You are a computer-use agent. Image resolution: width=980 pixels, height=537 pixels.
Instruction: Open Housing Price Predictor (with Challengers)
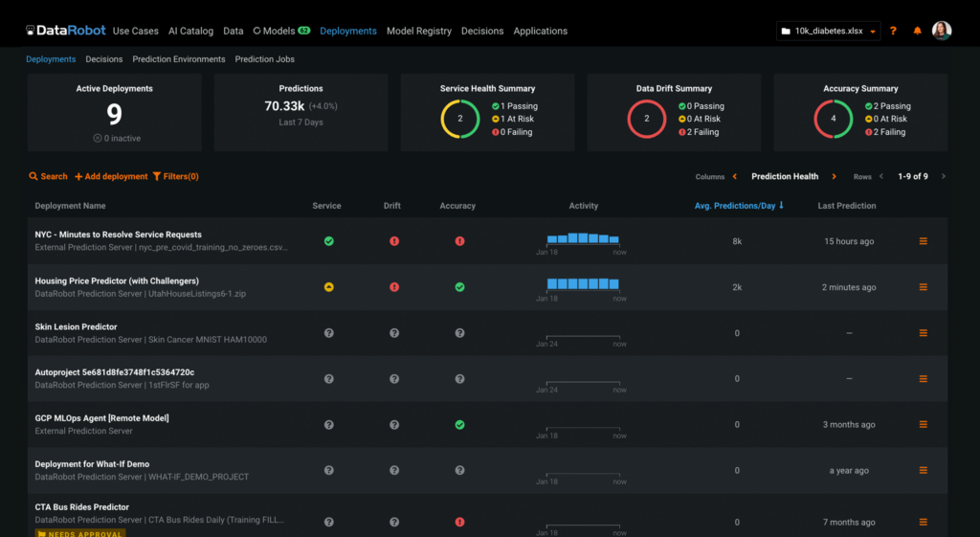pos(117,280)
